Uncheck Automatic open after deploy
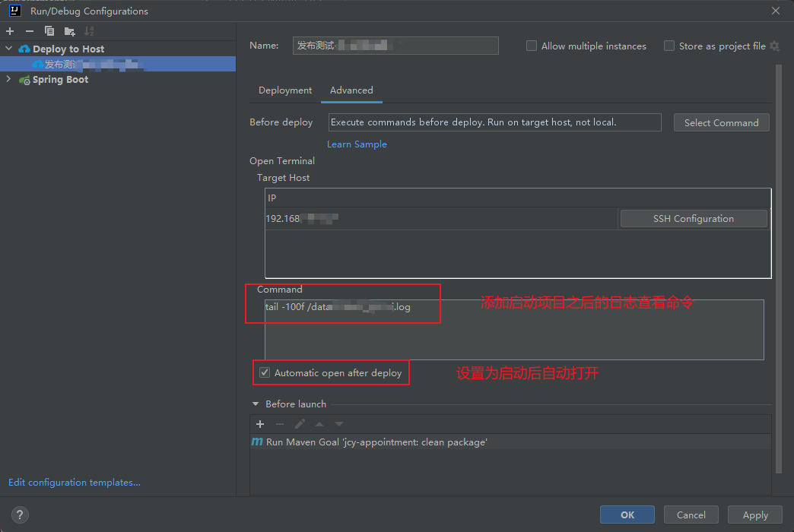 pyautogui.click(x=265, y=372)
